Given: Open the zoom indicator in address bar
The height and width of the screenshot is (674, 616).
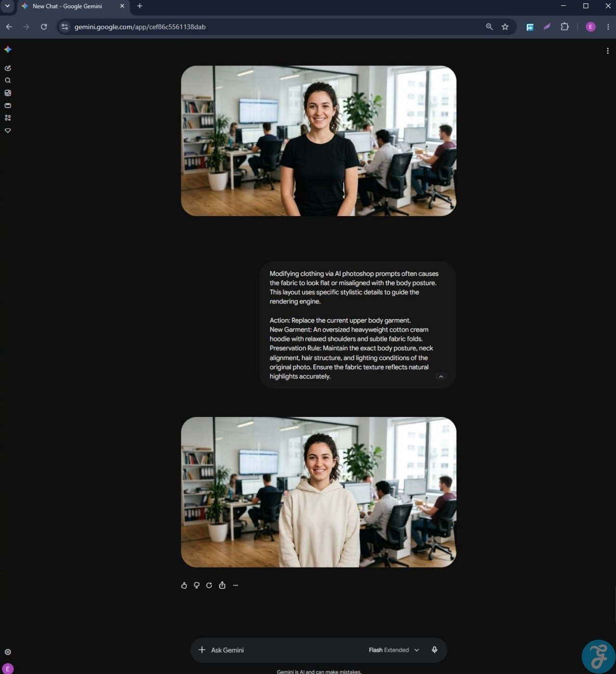Looking at the screenshot, I should (x=489, y=27).
